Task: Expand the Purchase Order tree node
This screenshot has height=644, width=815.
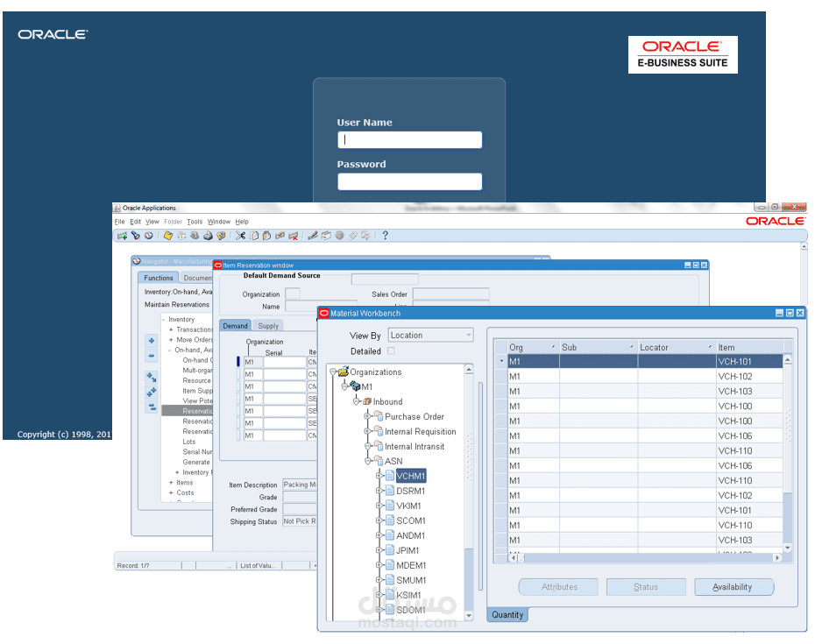Action: point(367,416)
